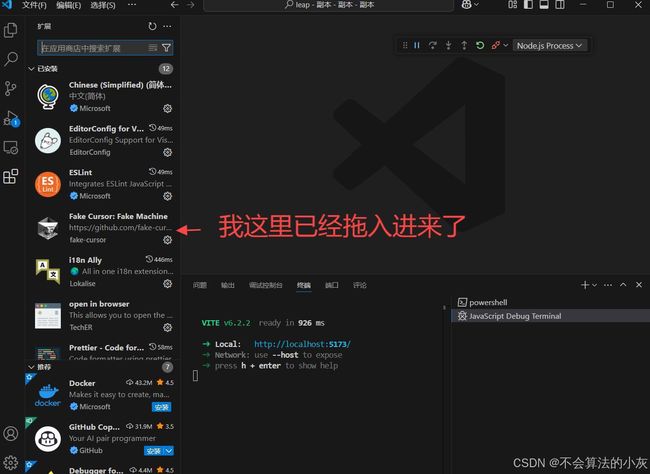The image size is (650, 474).
Task: Open the Copilot icon in title bar
Action: [467, 5]
